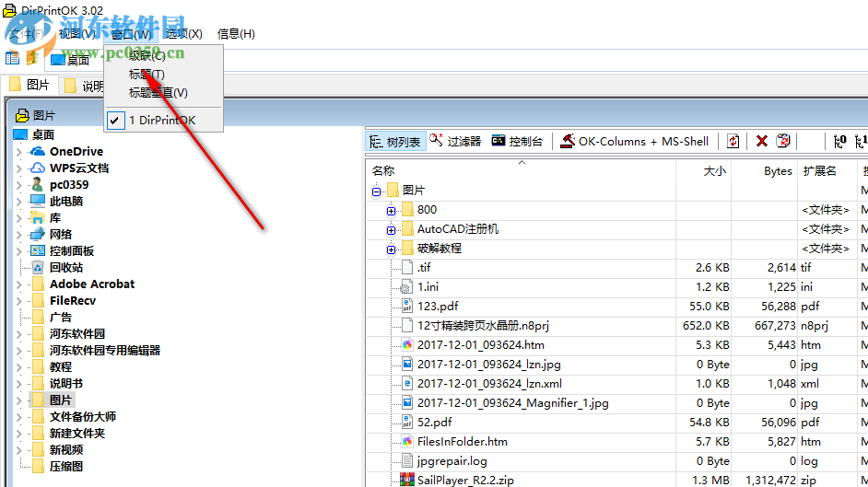Open the 过滤器 filter tool
868x487 pixels.
coord(455,142)
